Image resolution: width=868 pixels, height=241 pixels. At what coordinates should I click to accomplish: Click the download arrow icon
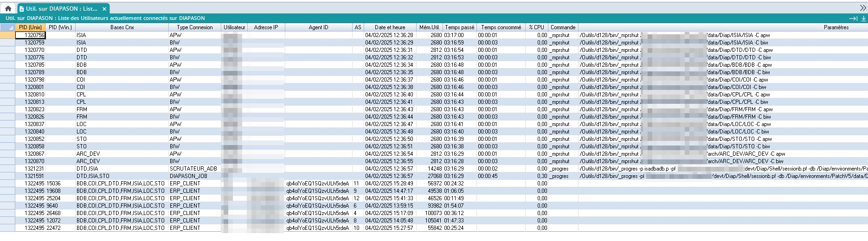pyautogui.click(x=863, y=19)
